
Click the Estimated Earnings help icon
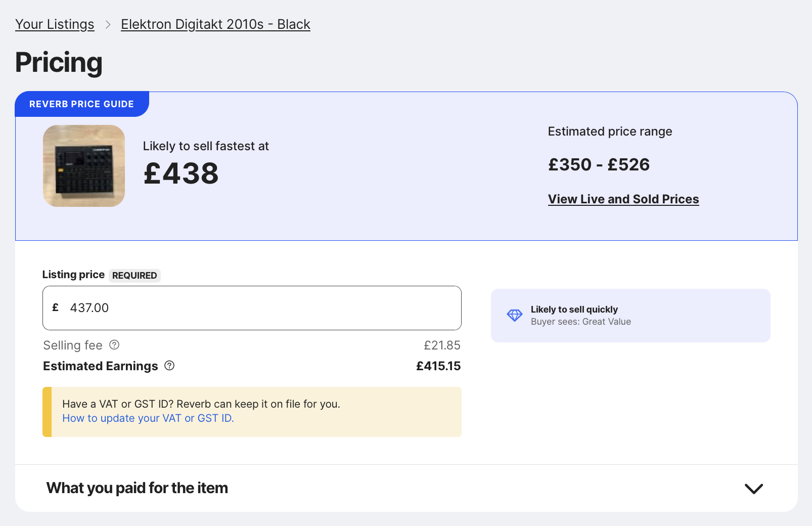coord(169,366)
